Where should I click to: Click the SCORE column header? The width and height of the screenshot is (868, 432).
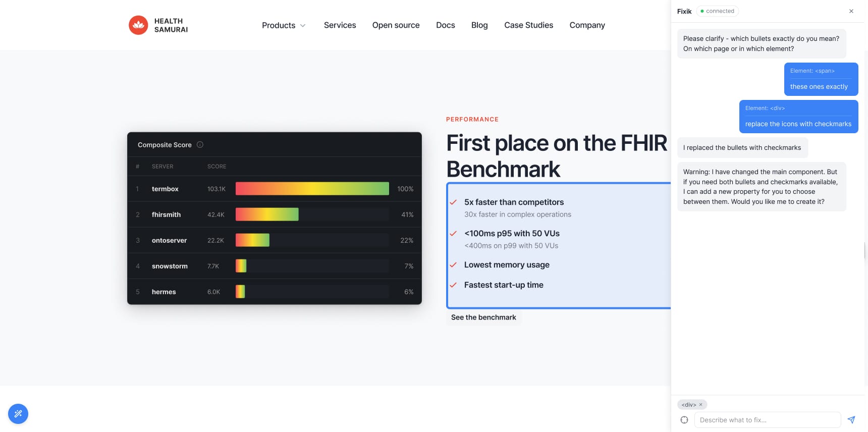217,166
